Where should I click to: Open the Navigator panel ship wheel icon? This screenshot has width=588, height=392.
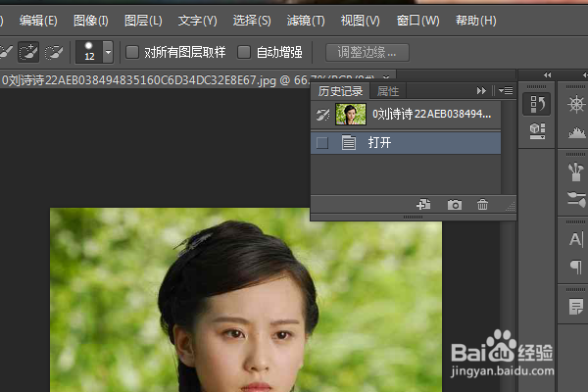[576, 104]
